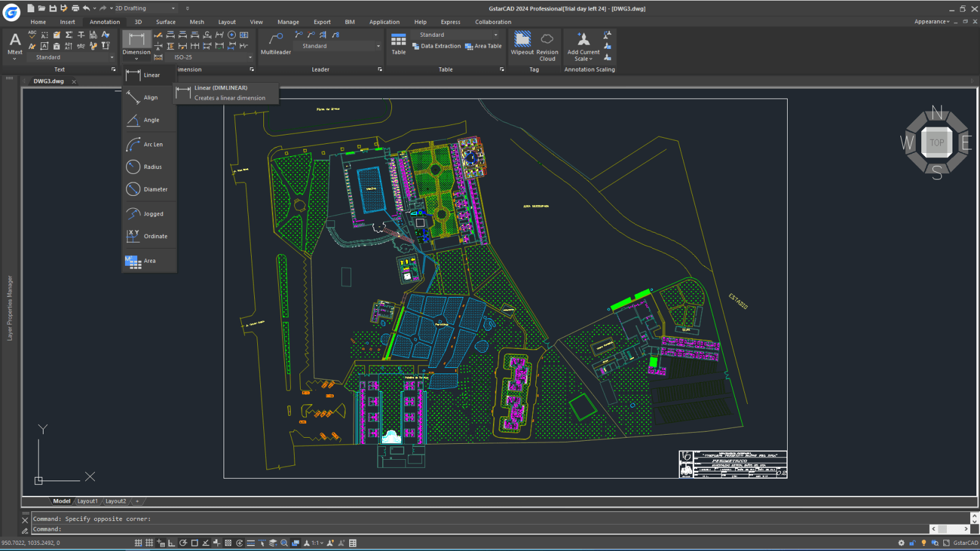Enable grid display in the status bar

click(148, 542)
